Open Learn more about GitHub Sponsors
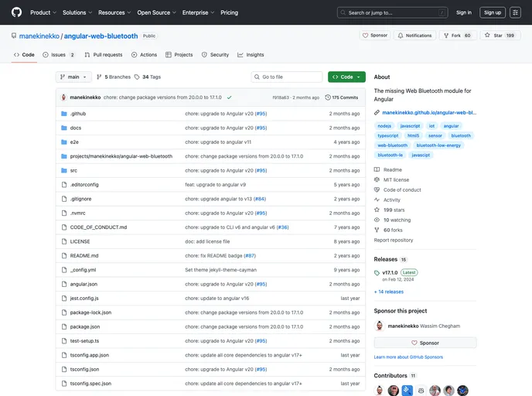532x396 pixels. [x=408, y=357]
